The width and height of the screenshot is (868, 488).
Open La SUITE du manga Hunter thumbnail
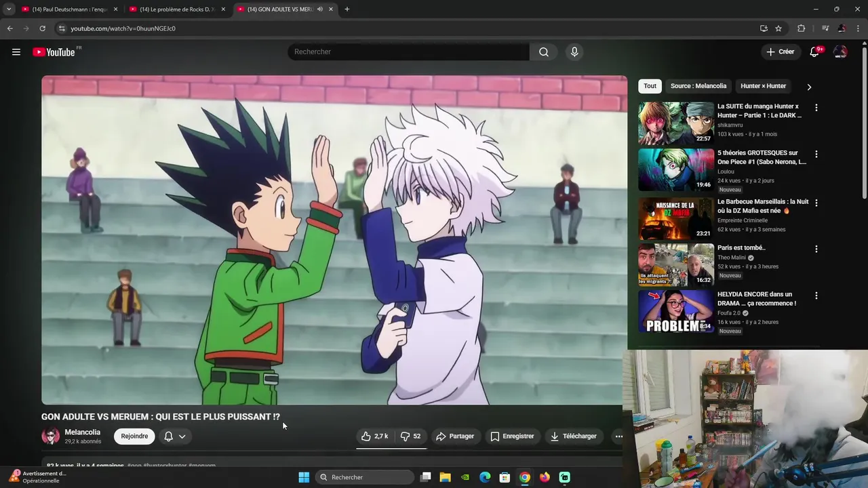676,123
